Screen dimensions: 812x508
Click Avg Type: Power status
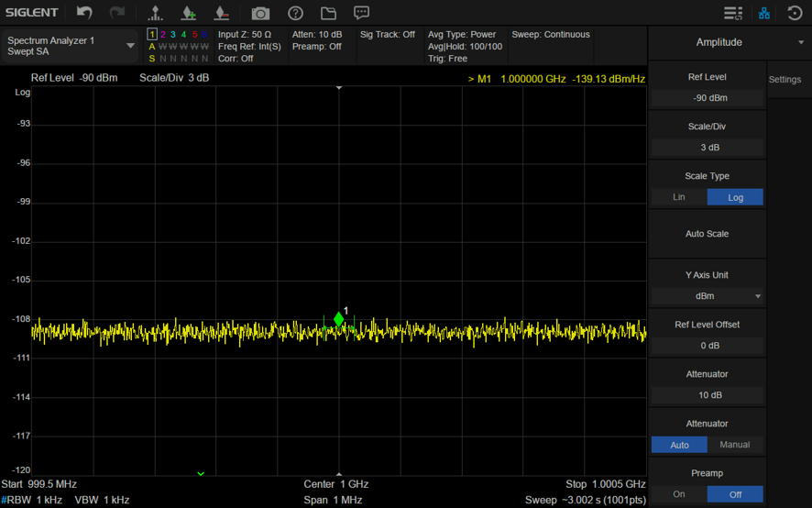pos(462,34)
